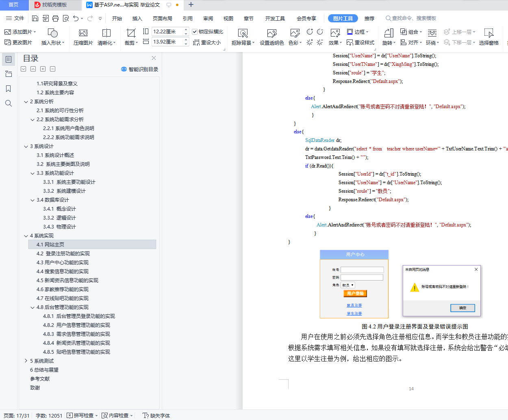508x420 pixels.
Task: Click Change Picture (更改图片)
Action: tap(18, 42)
